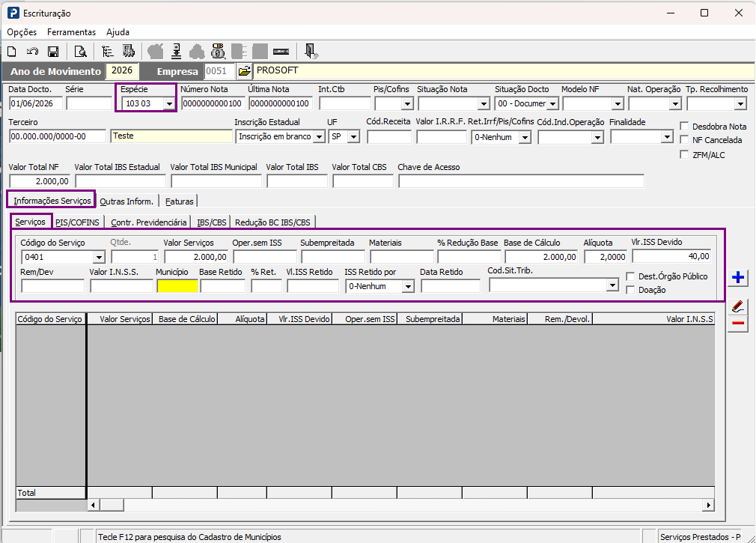This screenshot has height=543, width=756.
Task: Click the save floppy disk icon
Action: [53, 51]
